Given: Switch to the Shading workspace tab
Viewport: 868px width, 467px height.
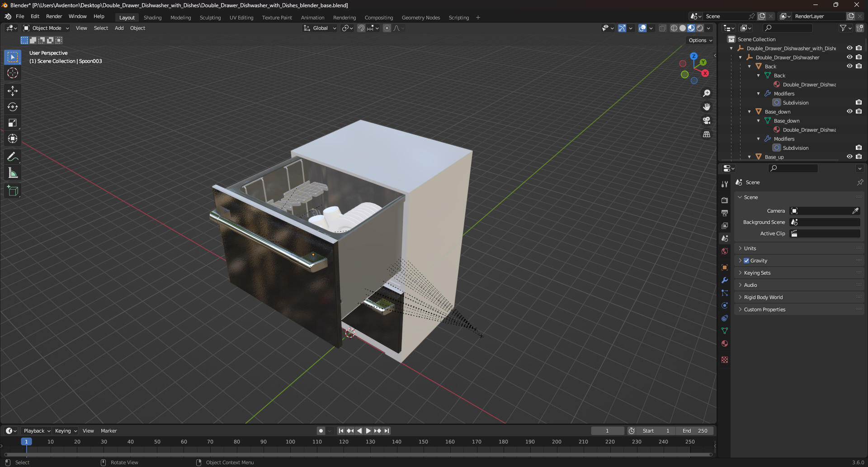Looking at the screenshot, I should [152, 18].
